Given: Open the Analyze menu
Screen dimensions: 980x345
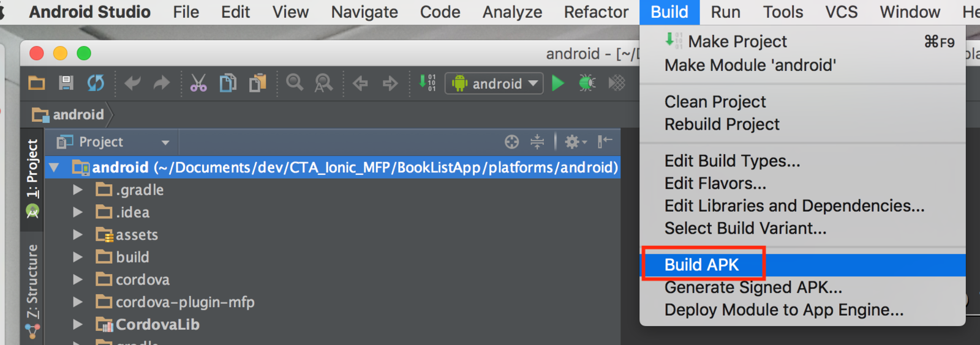Looking at the screenshot, I should pos(512,12).
